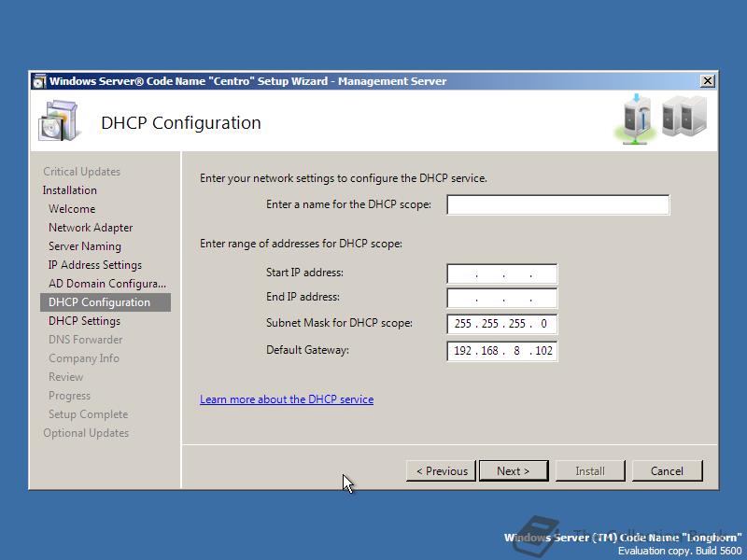Screen dimensions: 747x560
Task: Select the Review step
Action: pos(65,377)
